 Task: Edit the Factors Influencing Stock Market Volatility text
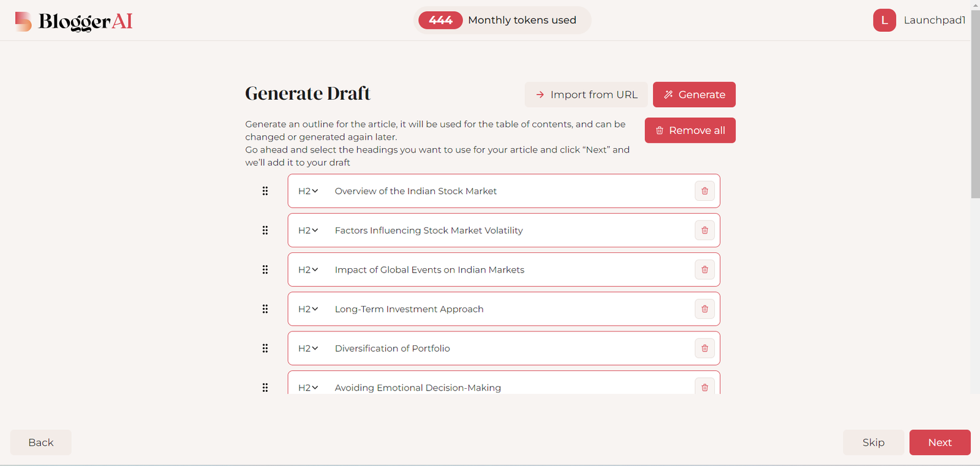[429, 230]
